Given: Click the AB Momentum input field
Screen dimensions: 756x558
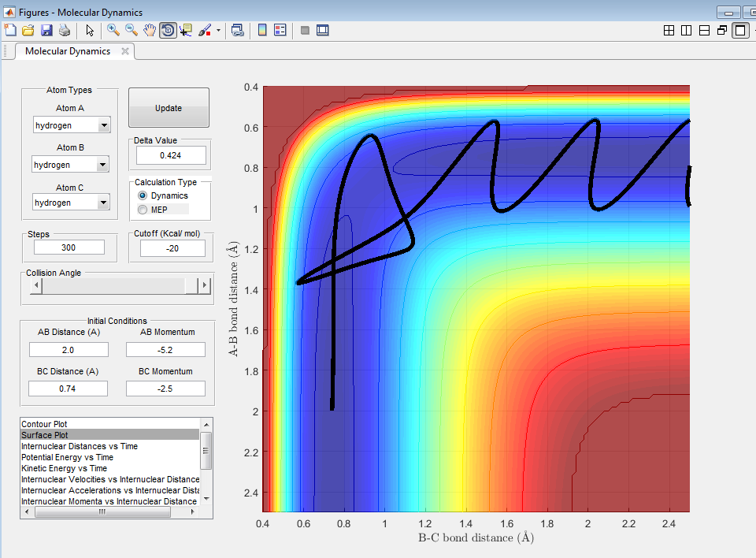Looking at the screenshot, I should tap(165, 349).
